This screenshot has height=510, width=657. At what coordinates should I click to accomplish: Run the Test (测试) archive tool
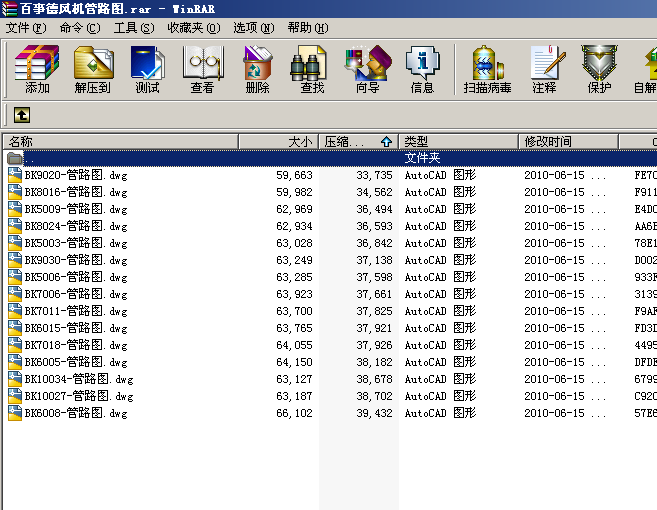(147, 70)
